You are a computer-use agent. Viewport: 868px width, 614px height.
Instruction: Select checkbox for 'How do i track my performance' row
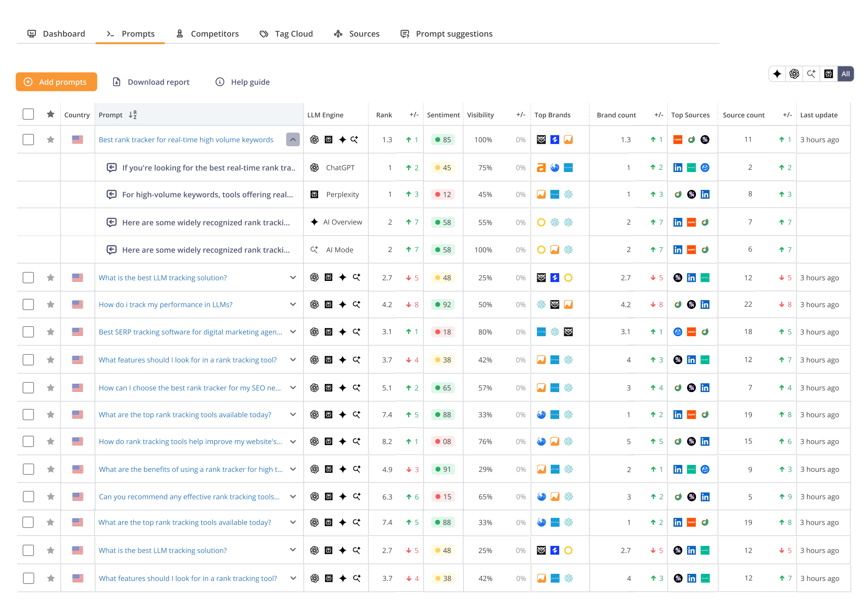[x=28, y=304]
